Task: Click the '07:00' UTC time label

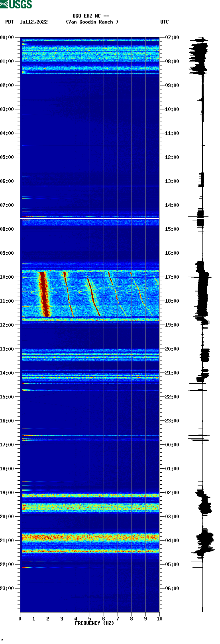Action: click(172, 38)
